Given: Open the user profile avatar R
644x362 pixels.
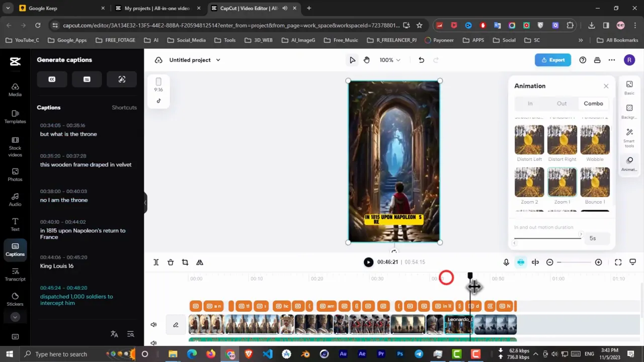Looking at the screenshot, I should 629,60.
